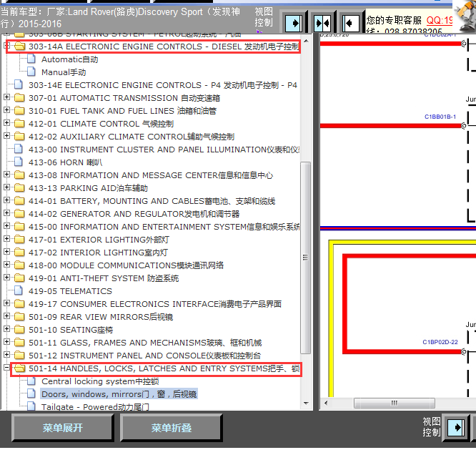Screen dimensions: 476x450
Task: Click connector label C1BB01B-1 in diagram
Action: (x=440, y=117)
